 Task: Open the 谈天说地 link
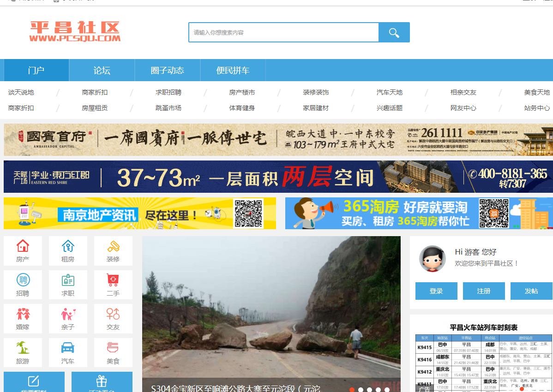tap(21, 92)
